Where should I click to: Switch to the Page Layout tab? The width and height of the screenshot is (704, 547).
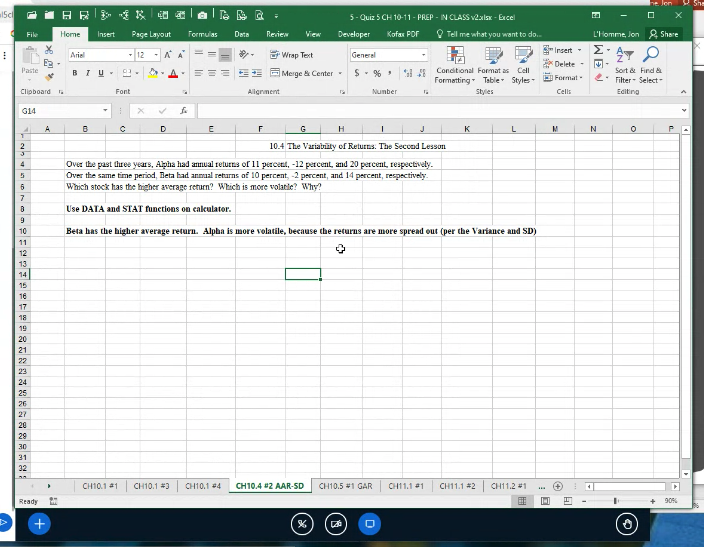coord(151,34)
